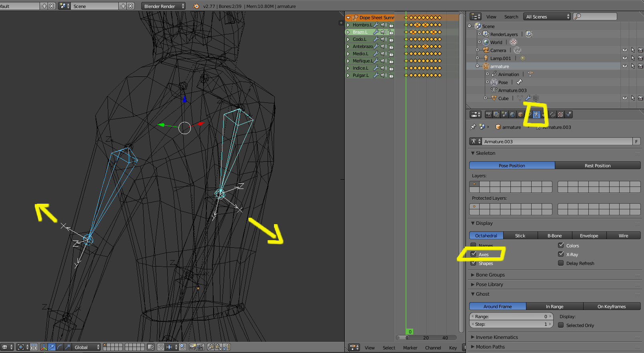
Task: Mute the Codo.L channel speaker icon
Action: coord(383,39)
